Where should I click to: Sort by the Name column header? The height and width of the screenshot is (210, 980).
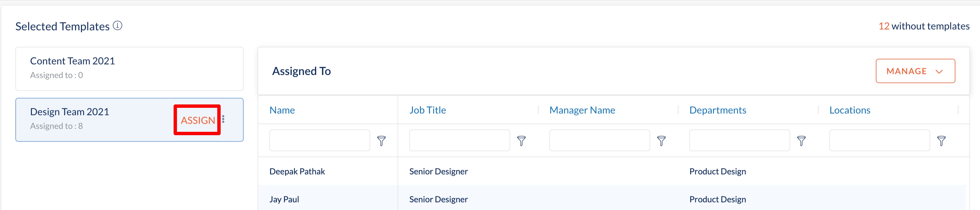point(282,110)
